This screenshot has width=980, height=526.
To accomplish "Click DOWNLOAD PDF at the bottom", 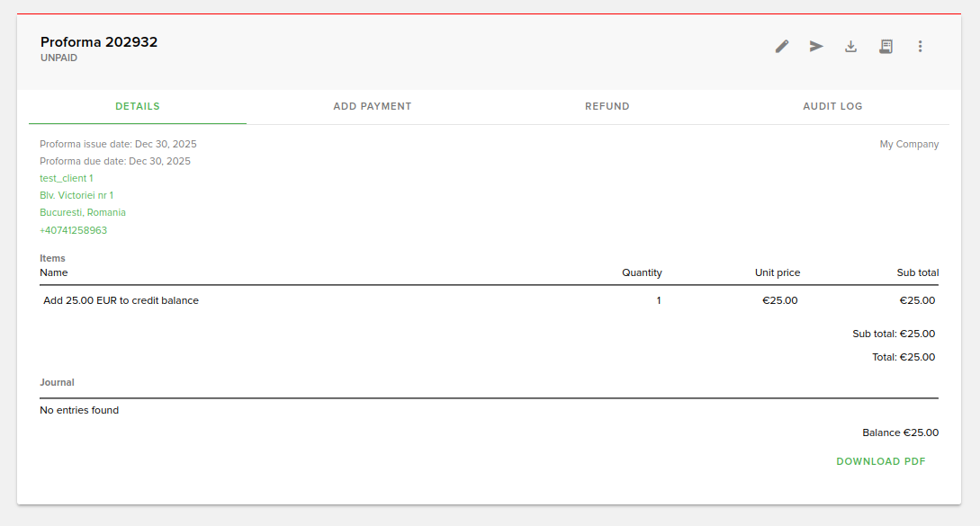I will (x=881, y=461).
